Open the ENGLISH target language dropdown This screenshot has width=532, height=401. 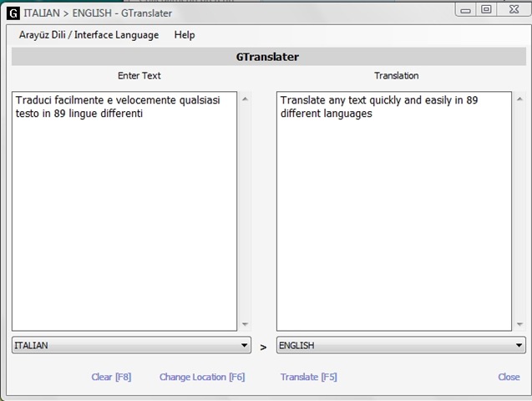[401, 345]
